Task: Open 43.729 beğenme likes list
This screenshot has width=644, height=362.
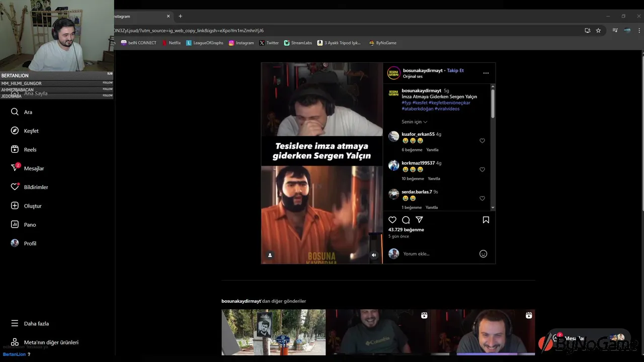Action: [x=406, y=230]
